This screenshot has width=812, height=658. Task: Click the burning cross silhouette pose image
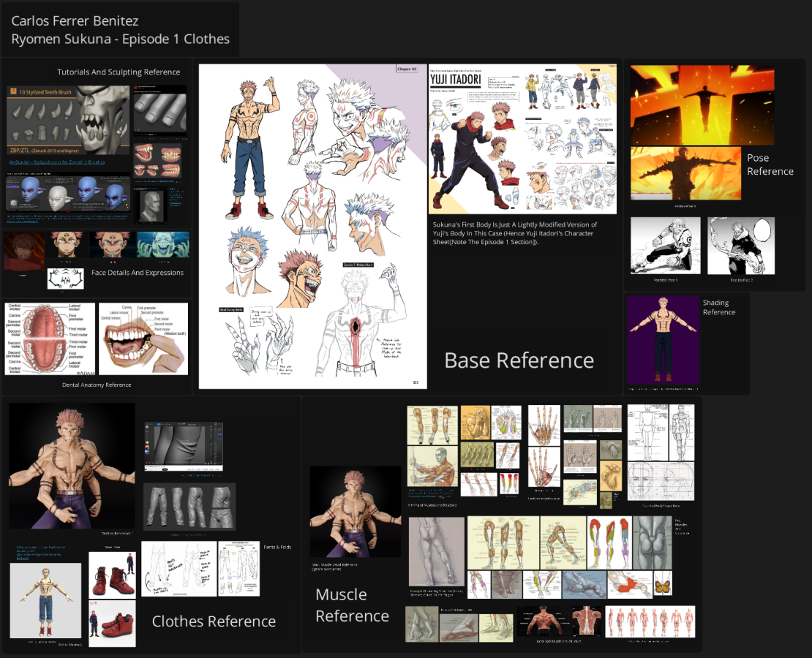(702, 105)
